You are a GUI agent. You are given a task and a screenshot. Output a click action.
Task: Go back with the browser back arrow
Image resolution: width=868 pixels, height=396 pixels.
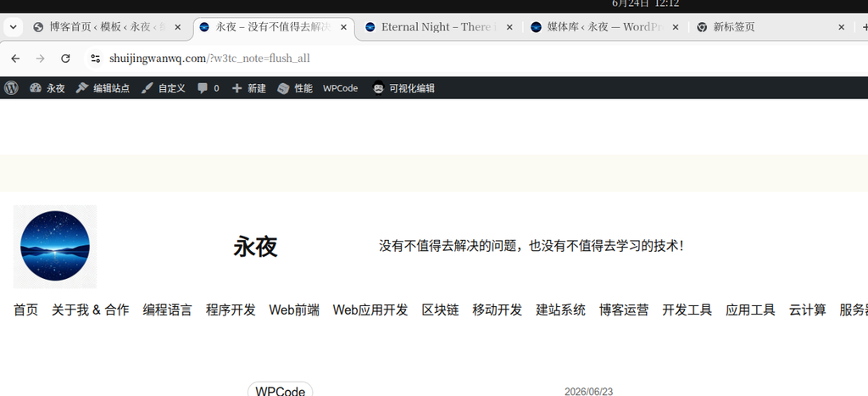coord(15,59)
